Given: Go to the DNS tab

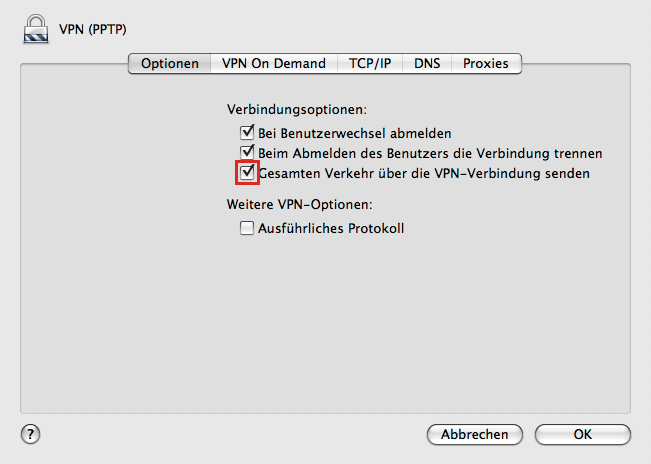Looking at the screenshot, I should tap(427, 63).
